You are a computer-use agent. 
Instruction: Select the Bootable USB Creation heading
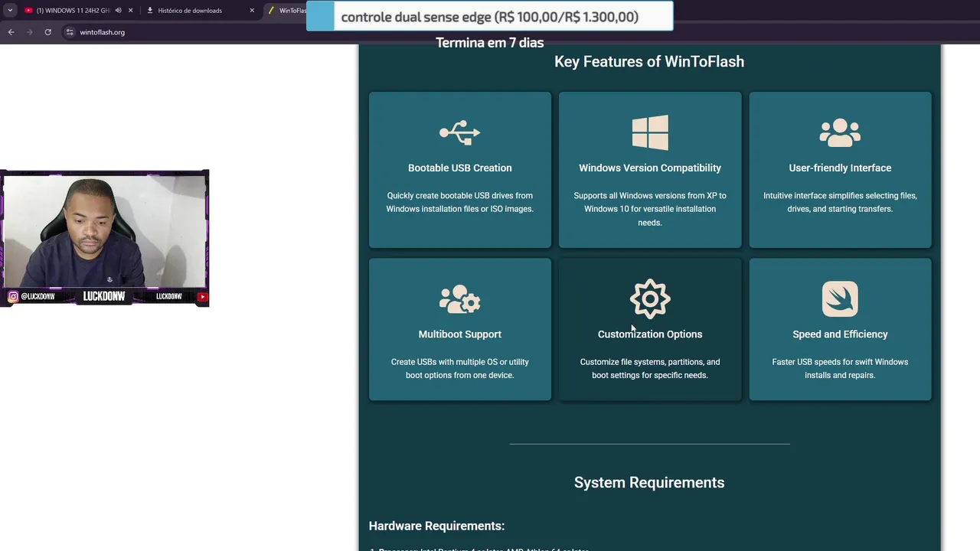coord(460,168)
